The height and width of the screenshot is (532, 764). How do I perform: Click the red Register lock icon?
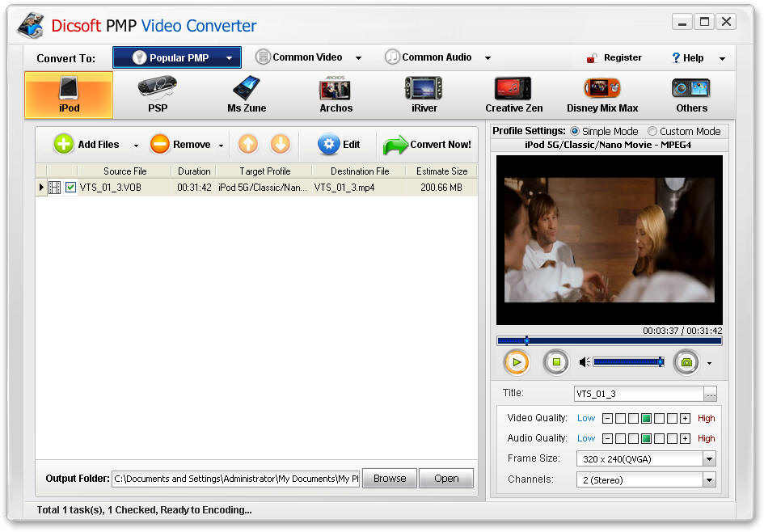592,58
